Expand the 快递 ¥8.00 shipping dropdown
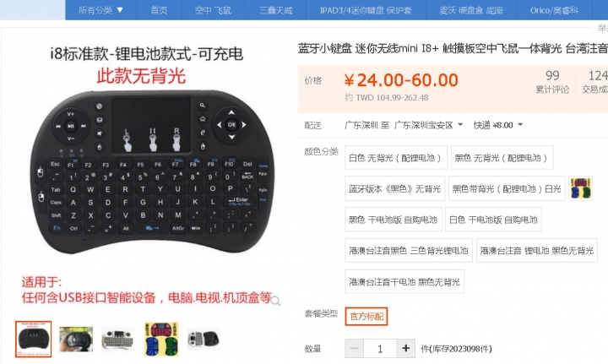The image size is (608, 364). tap(498, 125)
